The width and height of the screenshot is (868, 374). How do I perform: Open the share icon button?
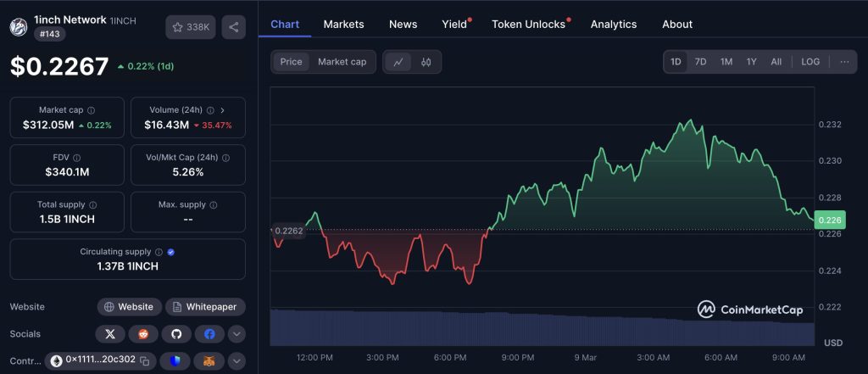pos(234,27)
